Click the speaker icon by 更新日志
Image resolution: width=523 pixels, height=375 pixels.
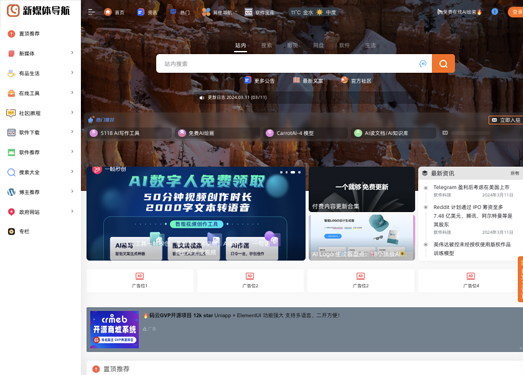202,98
